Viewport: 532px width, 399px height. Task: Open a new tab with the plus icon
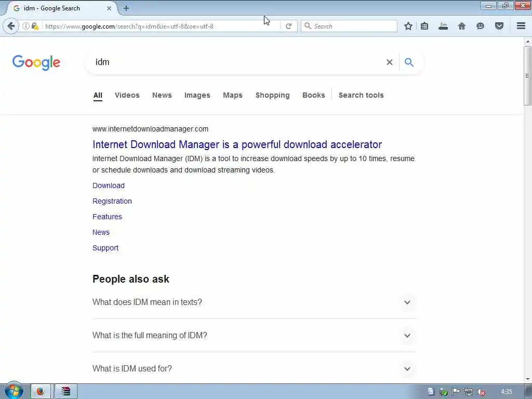point(126,8)
